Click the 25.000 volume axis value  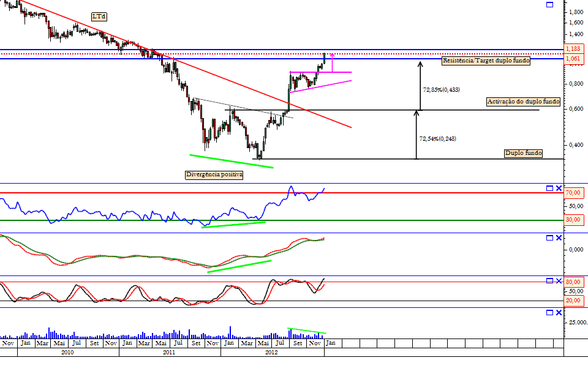pyautogui.click(x=578, y=323)
